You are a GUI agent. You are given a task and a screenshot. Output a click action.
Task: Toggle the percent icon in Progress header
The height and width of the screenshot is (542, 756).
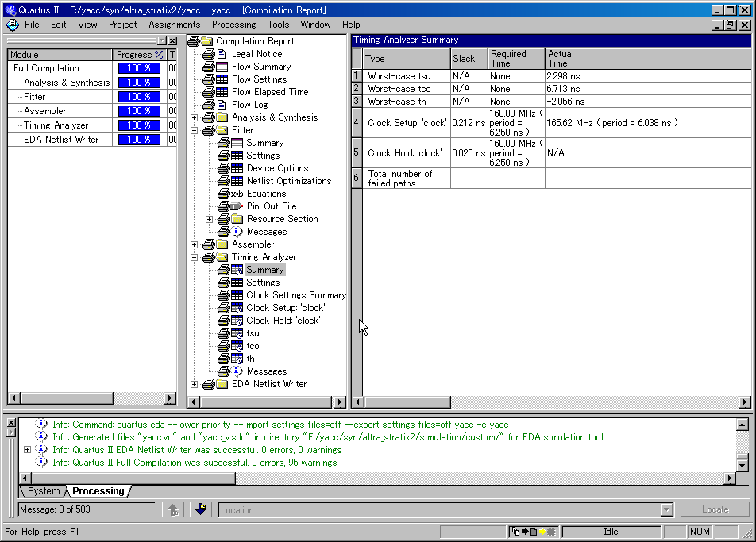coord(159,55)
